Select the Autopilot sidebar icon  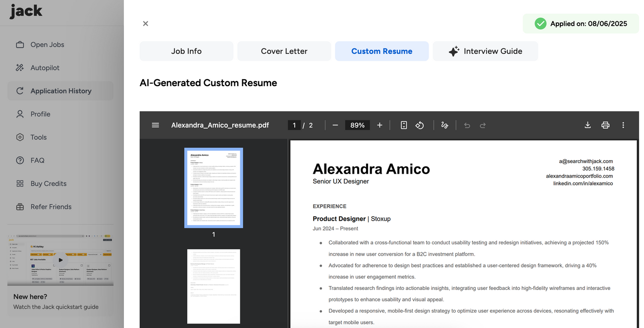[20, 67]
